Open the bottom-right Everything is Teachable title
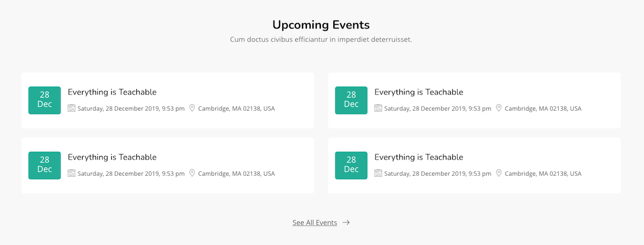Viewport: 644px width, 245px height. click(419, 157)
